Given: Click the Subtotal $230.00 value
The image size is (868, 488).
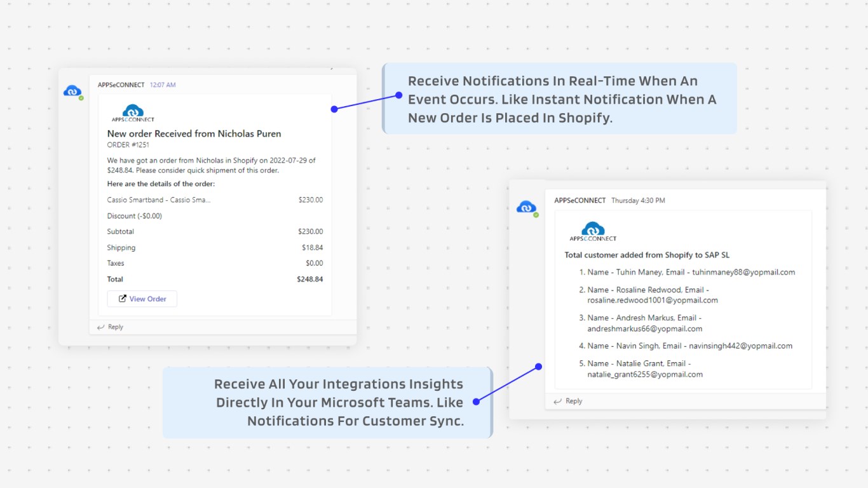Looking at the screenshot, I should tap(311, 231).
